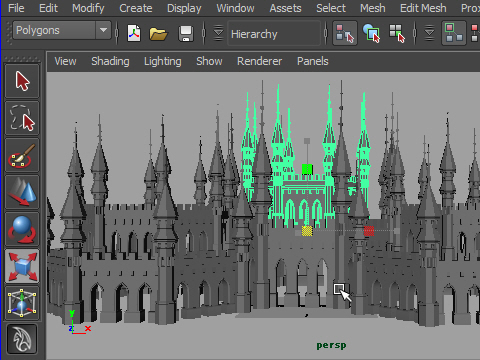480x360 pixels.
Task: Click the Soft Modification tool icon
Action: tap(22, 339)
